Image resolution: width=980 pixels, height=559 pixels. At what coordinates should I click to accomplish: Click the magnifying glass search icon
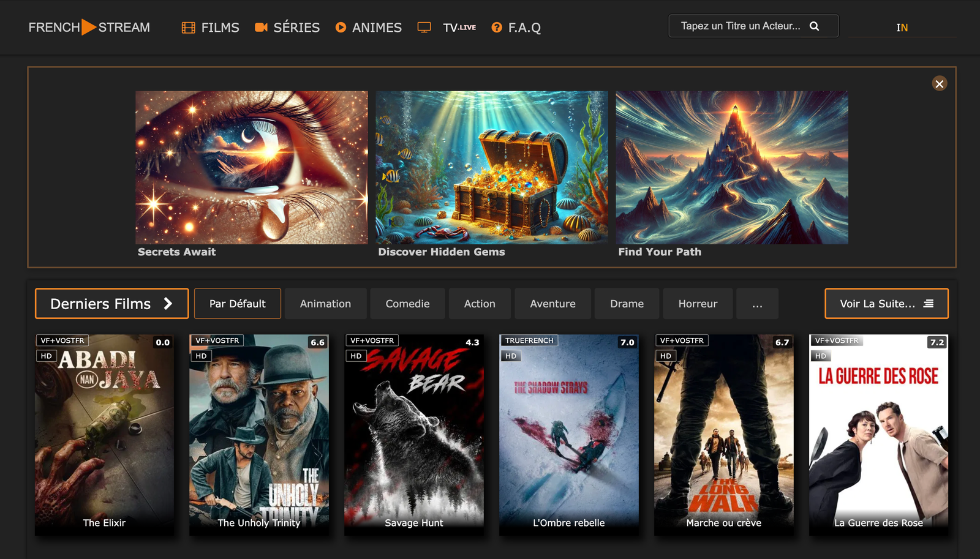click(814, 26)
